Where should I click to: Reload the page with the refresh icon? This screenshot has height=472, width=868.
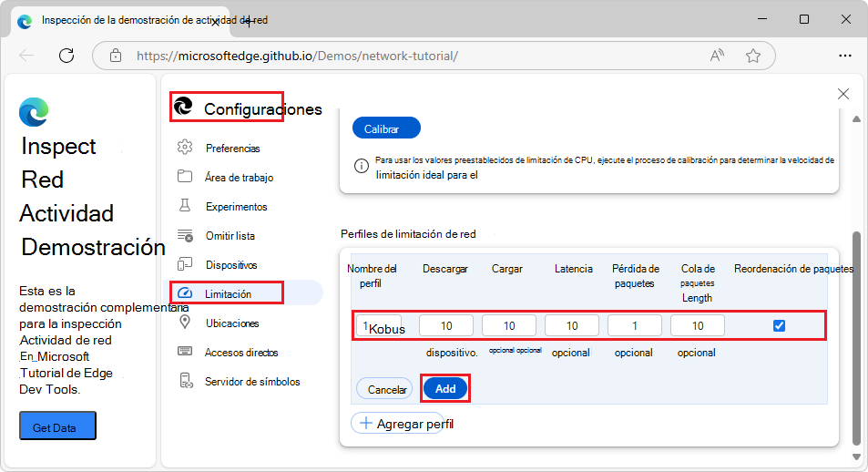[66, 56]
